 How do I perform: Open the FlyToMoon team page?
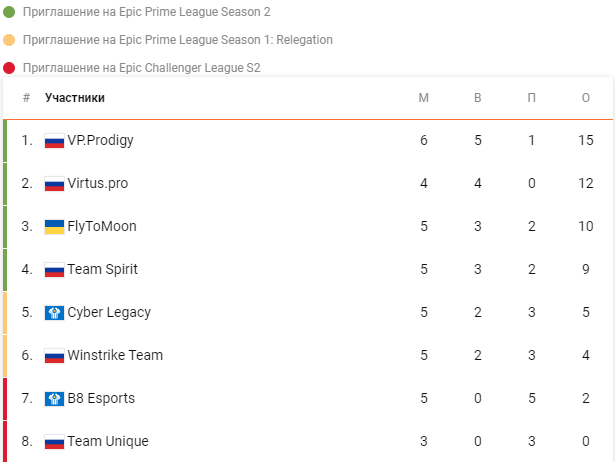[x=102, y=226]
